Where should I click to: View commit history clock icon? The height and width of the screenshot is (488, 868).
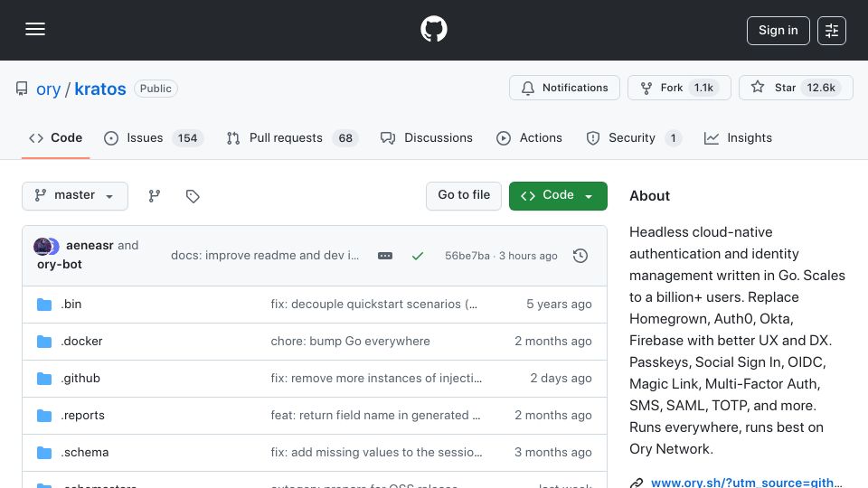pos(580,256)
